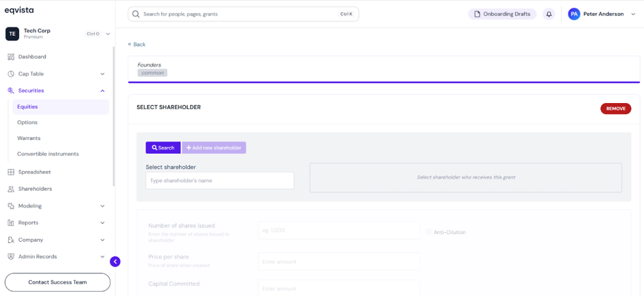Open notifications bell
This screenshot has height=296, width=644.
[x=549, y=14]
